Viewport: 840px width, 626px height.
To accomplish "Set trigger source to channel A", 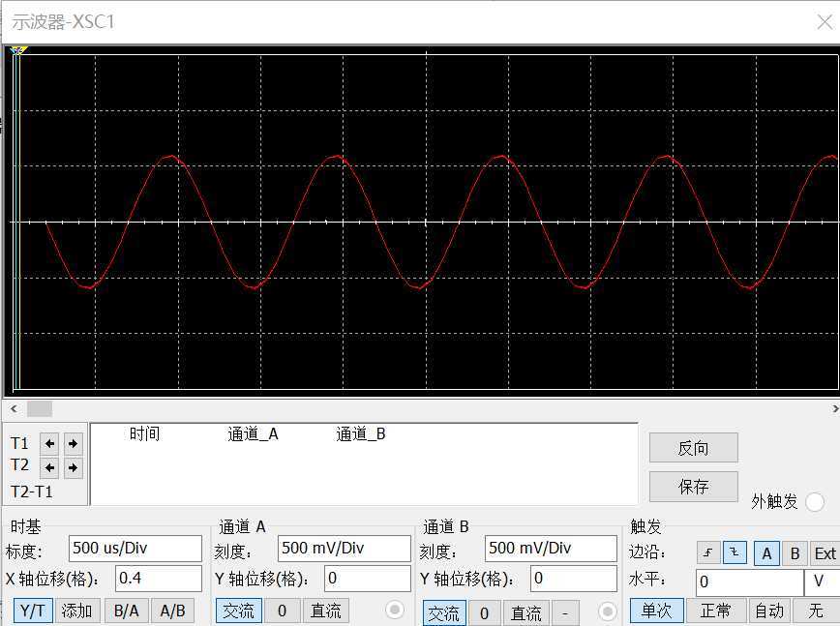I will click(766, 553).
